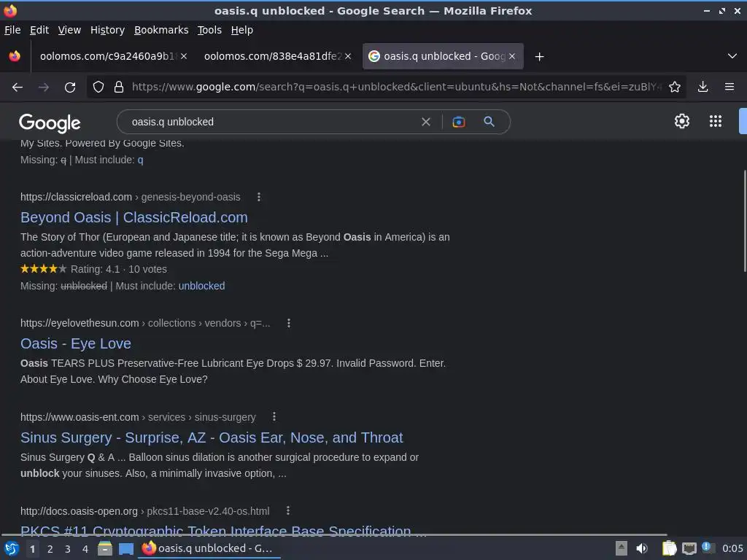This screenshot has width=747, height=560.
Task: Search by image with Google Lens
Action: coord(458,122)
